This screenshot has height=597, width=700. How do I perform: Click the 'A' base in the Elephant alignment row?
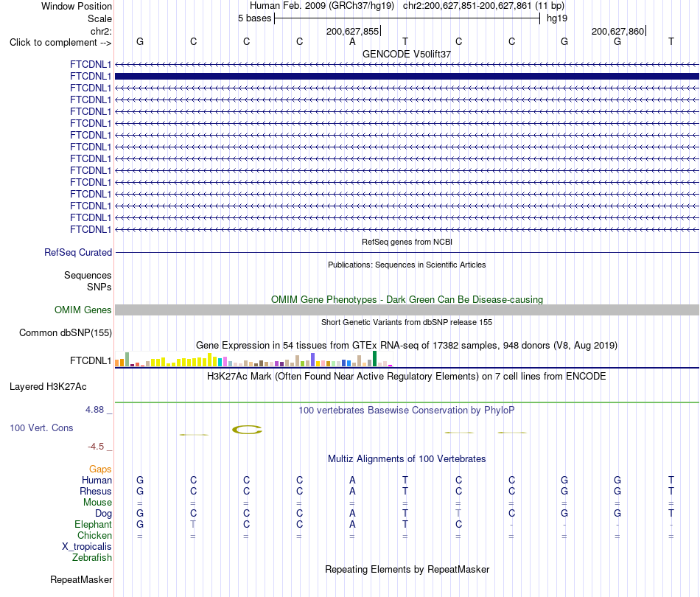tap(352, 524)
